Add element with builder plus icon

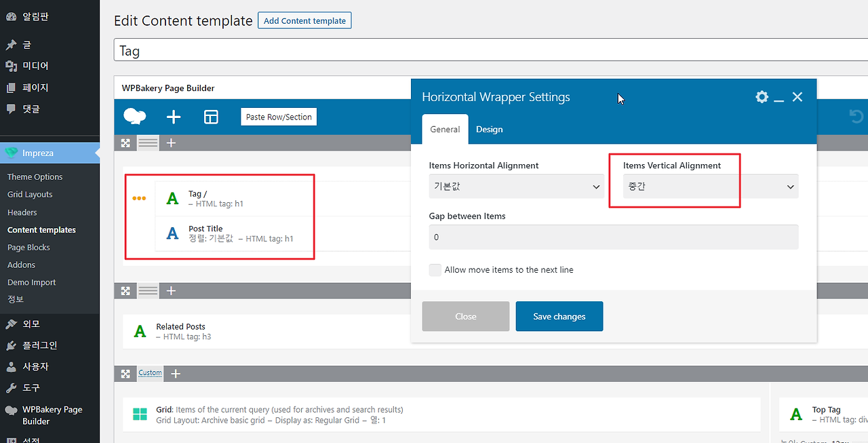pyautogui.click(x=174, y=117)
